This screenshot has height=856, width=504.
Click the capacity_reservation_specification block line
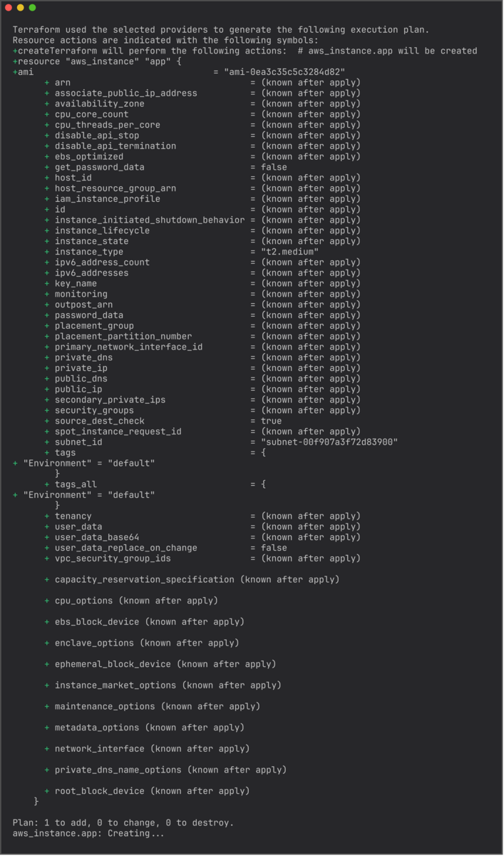point(197,579)
